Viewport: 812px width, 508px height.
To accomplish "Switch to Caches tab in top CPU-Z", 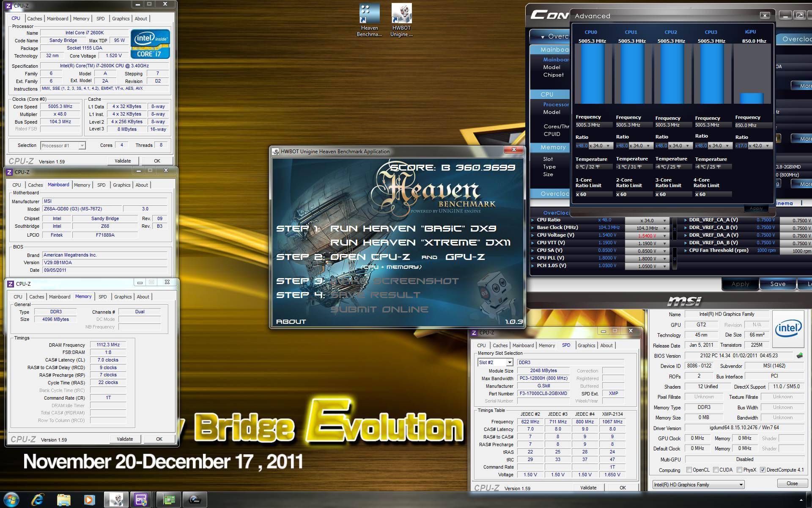I will tap(34, 19).
